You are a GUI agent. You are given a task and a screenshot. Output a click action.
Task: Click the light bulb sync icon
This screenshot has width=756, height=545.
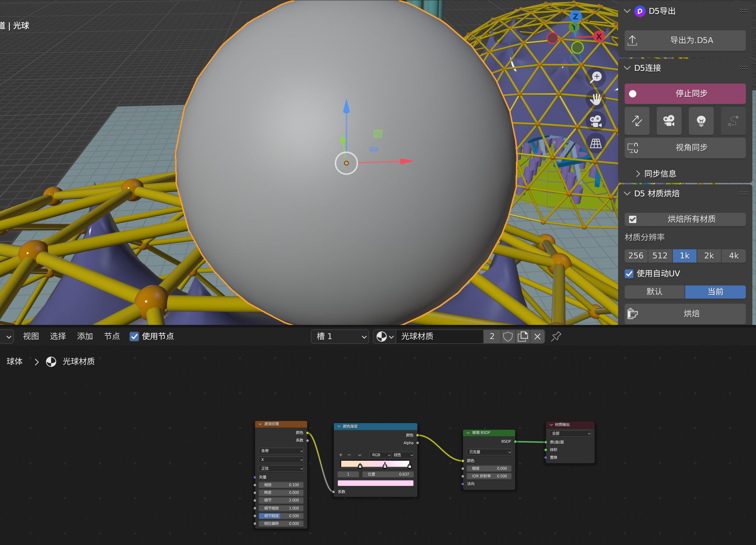point(701,121)
